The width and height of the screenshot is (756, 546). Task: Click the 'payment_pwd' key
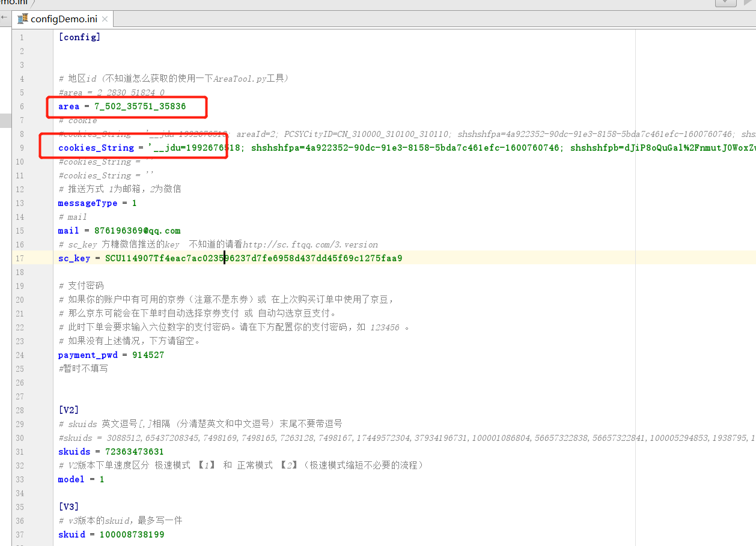(88, 355)
